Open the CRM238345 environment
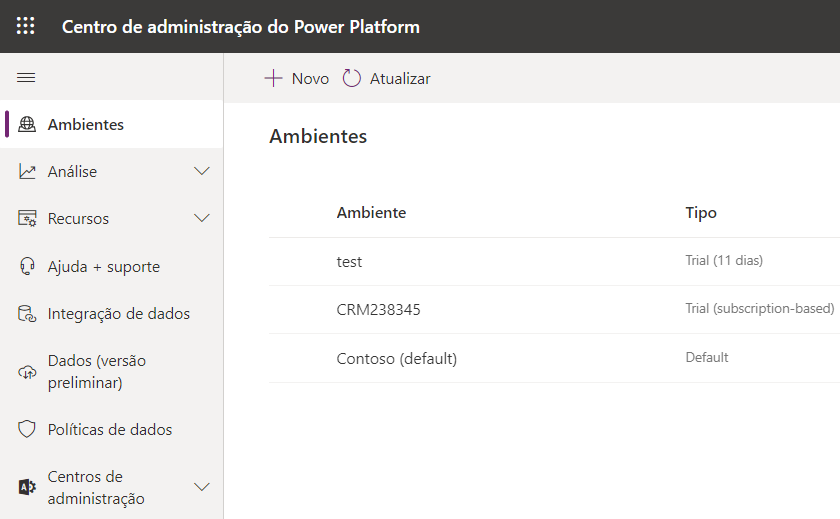This screenshot has height=519, width=840. (378, 310)
